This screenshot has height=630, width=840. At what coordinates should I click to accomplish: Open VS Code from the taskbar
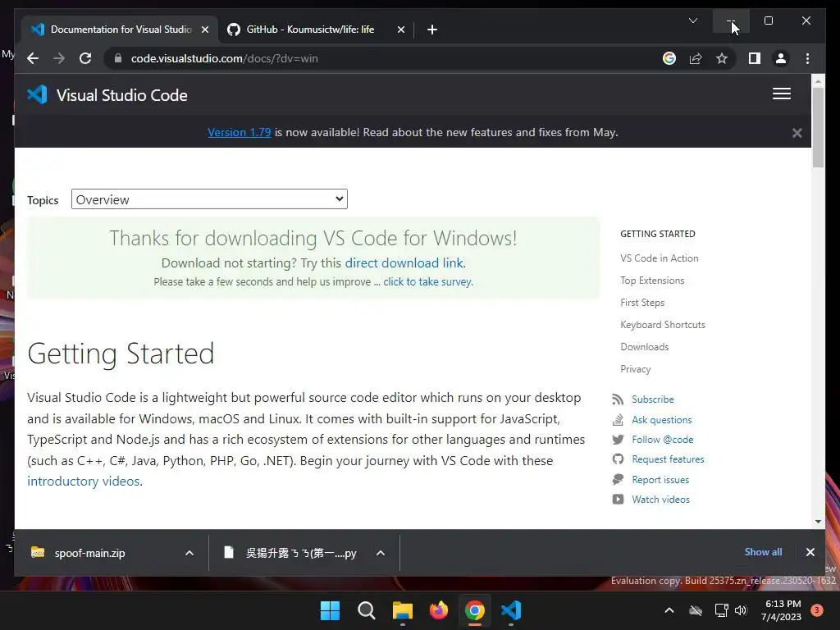(x=511, y=610)
